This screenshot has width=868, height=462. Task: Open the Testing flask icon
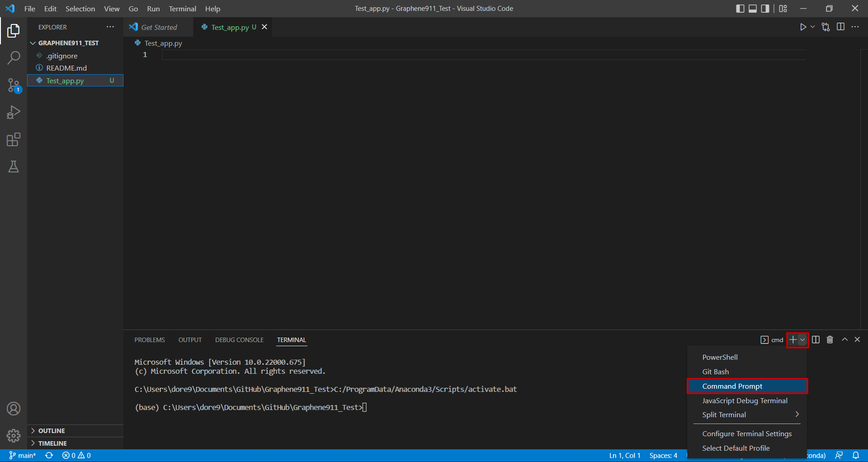click(x=14, y=167)
